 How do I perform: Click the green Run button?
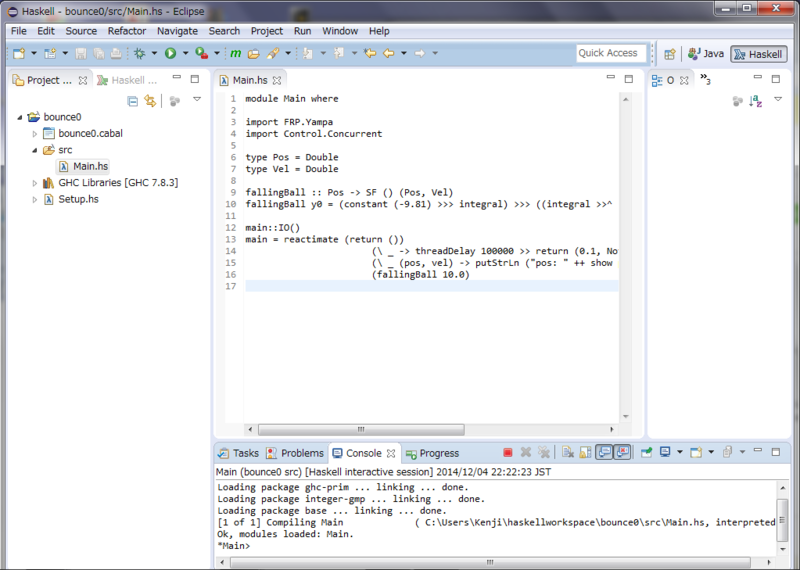170,53
